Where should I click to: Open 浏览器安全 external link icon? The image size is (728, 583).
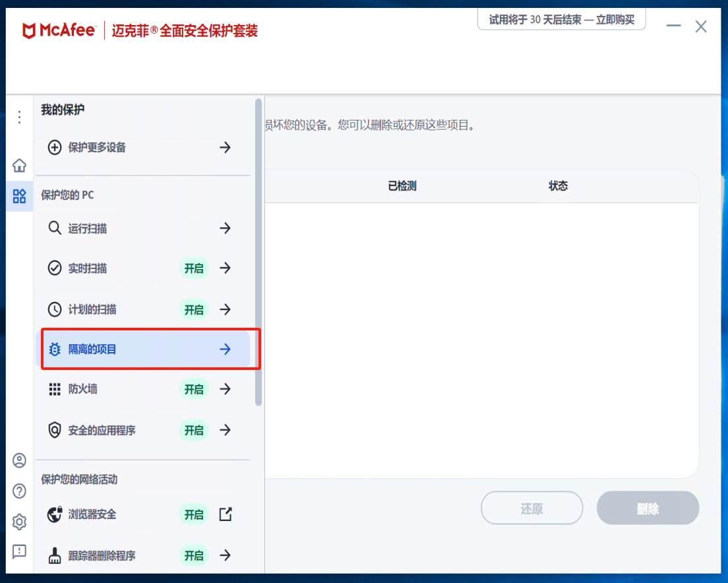tap(225, 514)
